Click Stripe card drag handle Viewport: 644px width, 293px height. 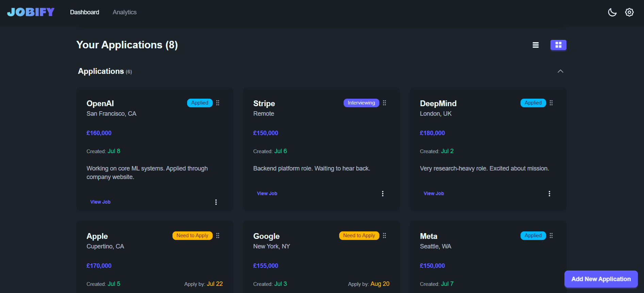384,103
